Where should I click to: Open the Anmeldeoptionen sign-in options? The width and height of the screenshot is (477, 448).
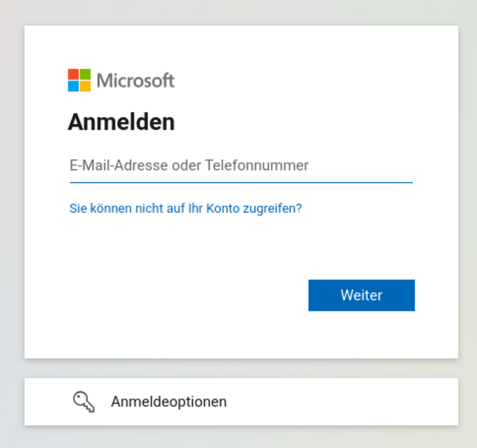point(169,402)
